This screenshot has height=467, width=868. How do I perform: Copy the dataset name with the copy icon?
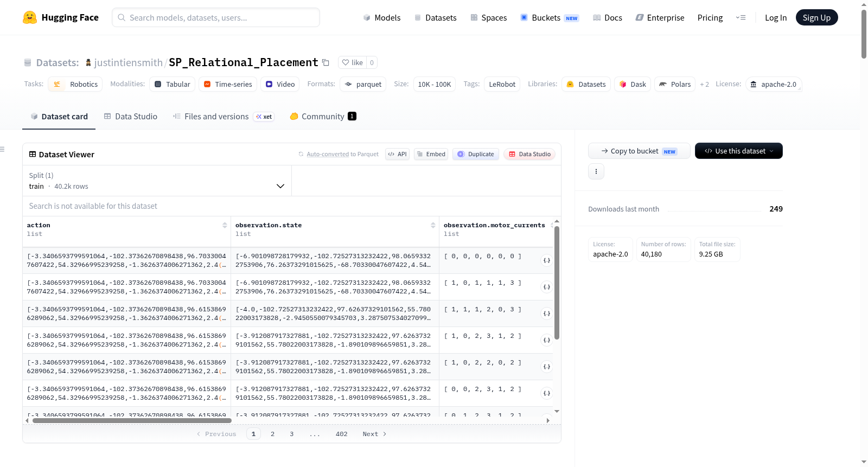coord(325,62)
